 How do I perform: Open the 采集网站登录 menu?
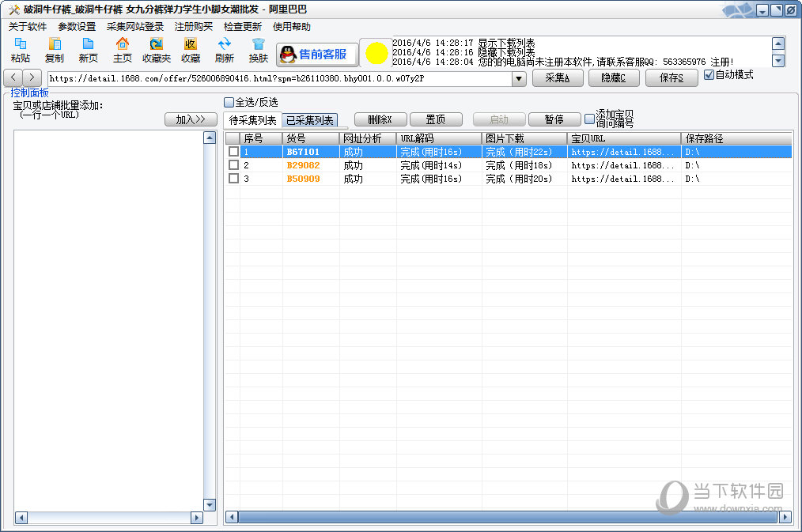[x=135, y=27]
